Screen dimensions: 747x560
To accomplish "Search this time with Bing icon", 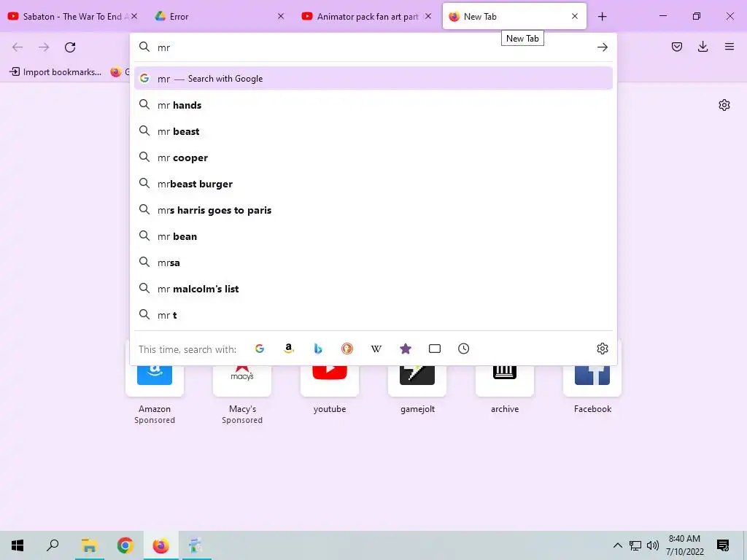I will coord(318,349).
